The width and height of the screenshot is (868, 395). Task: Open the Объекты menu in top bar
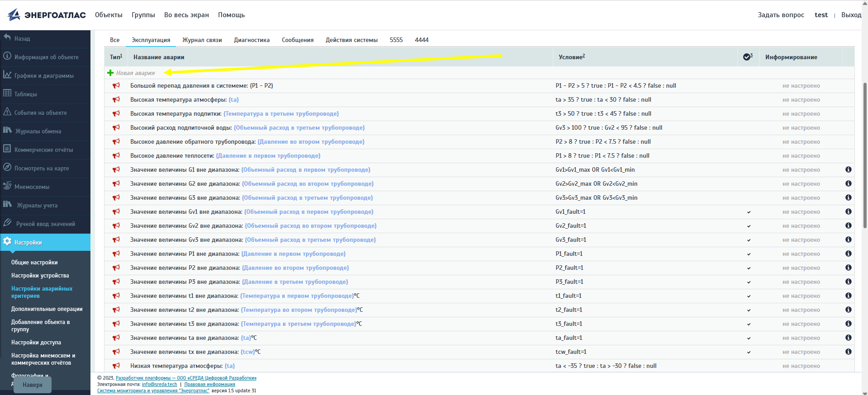point(109,15)
